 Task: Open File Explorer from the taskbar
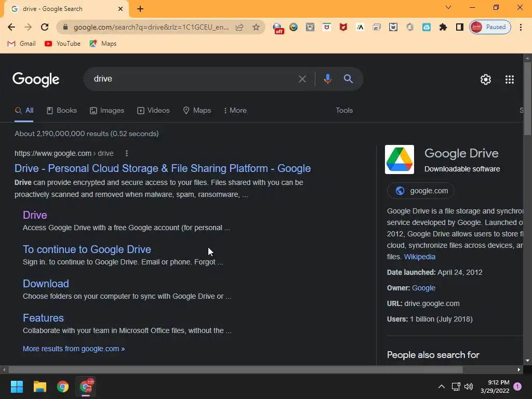39,387
